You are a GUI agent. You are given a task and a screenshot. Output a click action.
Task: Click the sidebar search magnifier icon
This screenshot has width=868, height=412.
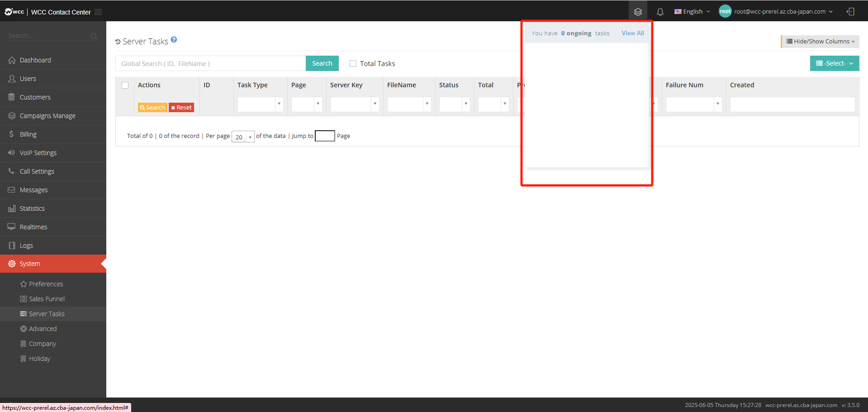tap(94, 37)
